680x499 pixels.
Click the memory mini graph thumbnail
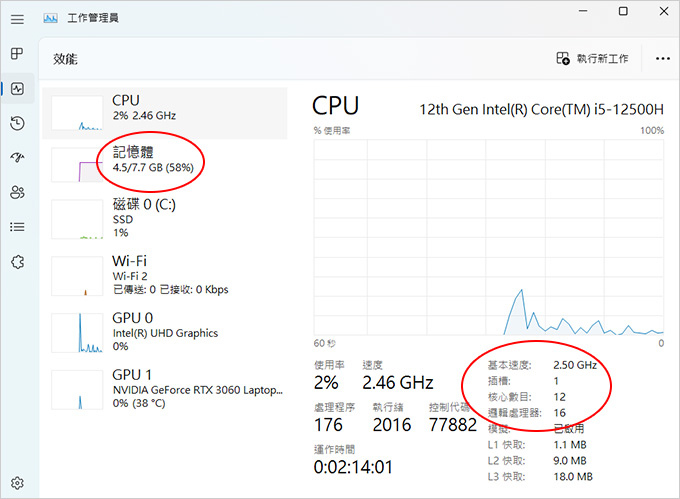coord(77,165)
